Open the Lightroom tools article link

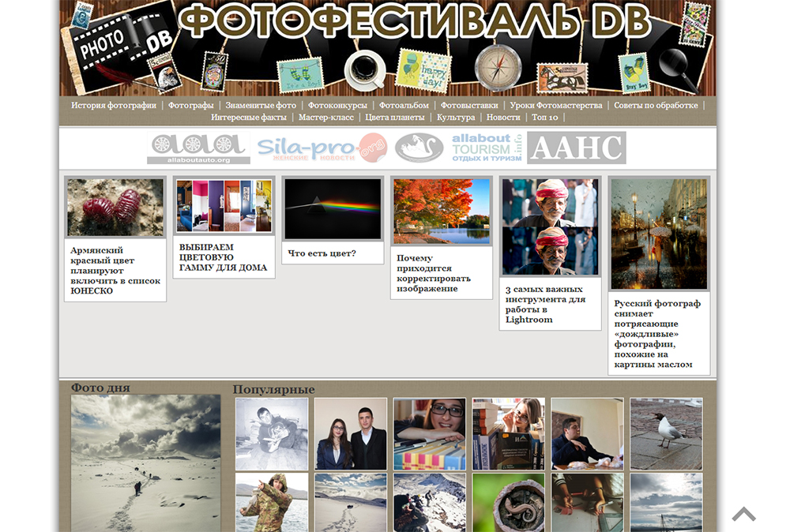(x=545, y=305)
